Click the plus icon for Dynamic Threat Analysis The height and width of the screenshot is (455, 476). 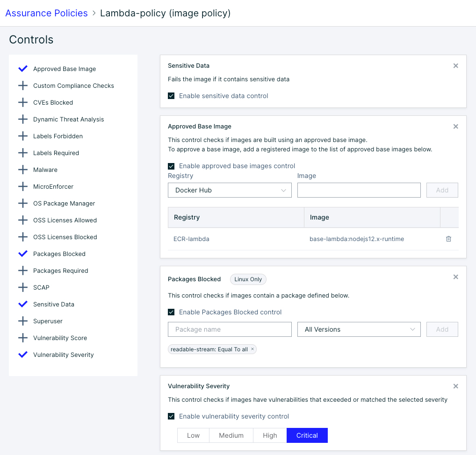(x=23, y=119)
